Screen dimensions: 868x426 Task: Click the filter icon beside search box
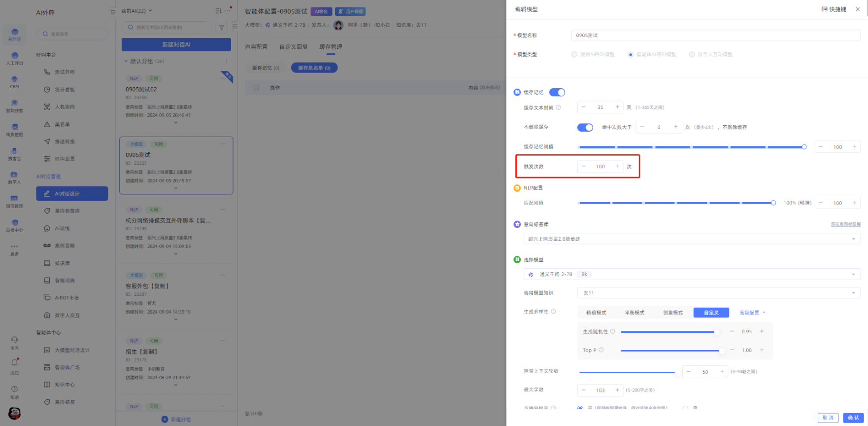point(222,28)
